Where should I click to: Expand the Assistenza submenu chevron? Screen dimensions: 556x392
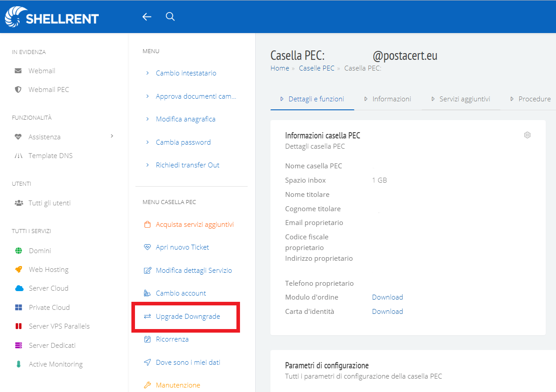click(x=112, y=136)
